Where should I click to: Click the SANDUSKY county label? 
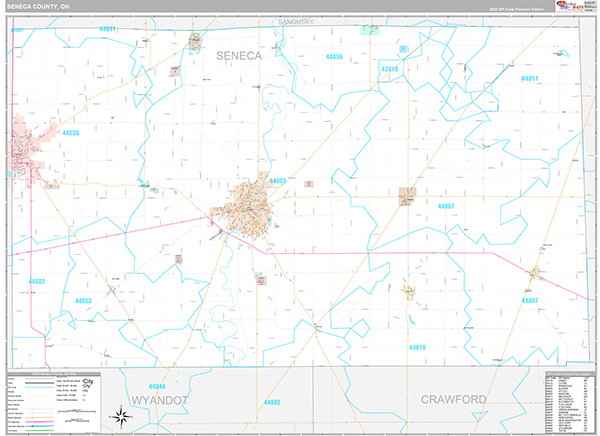(x=296, y=22)
